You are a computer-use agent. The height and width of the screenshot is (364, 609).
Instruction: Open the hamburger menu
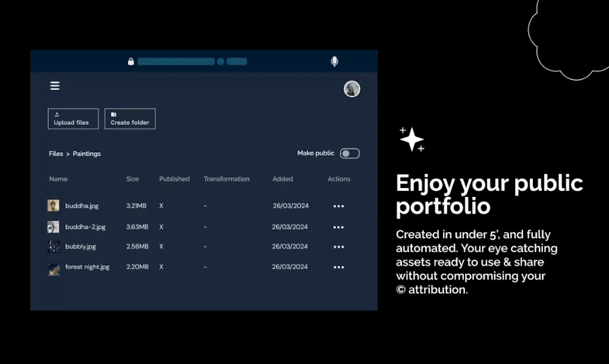coord(55,86)
